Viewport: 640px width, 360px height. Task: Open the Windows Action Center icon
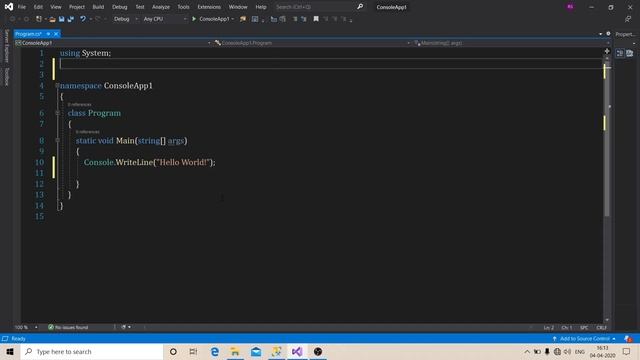(x=627, y=351)
